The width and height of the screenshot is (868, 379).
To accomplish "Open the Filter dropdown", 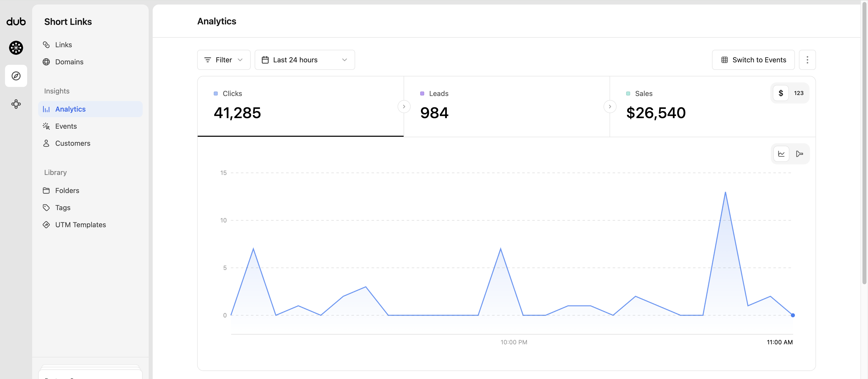I will (x=223, y=60).
